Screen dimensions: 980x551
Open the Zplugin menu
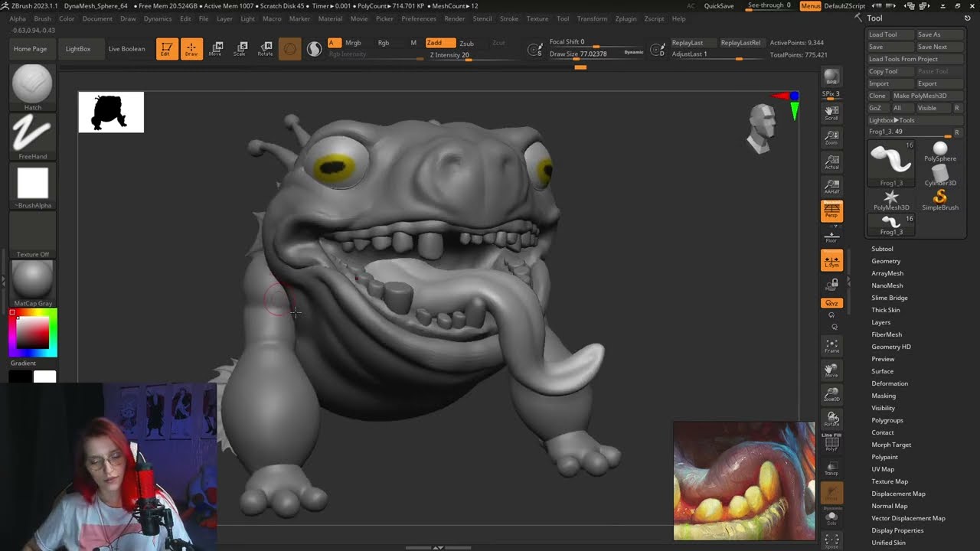[x=626, y=18]
